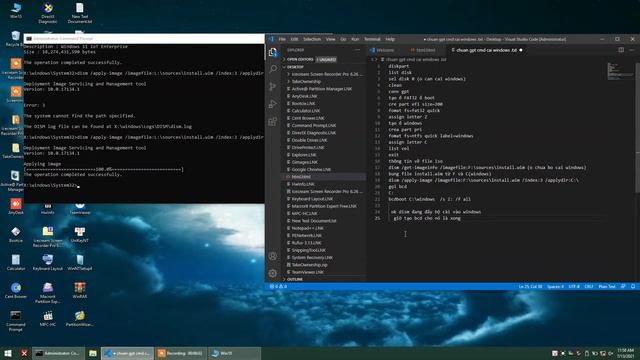640x360 pixels.
Task: Click the Administrator Command Prompt taskbar button
Action: (x=58, y=353)
